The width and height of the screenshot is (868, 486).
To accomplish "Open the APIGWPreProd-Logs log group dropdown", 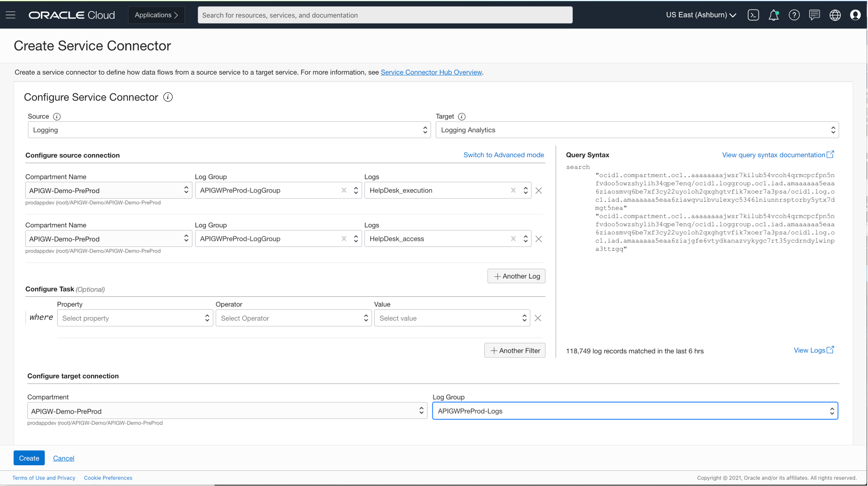I will (635, 410).
